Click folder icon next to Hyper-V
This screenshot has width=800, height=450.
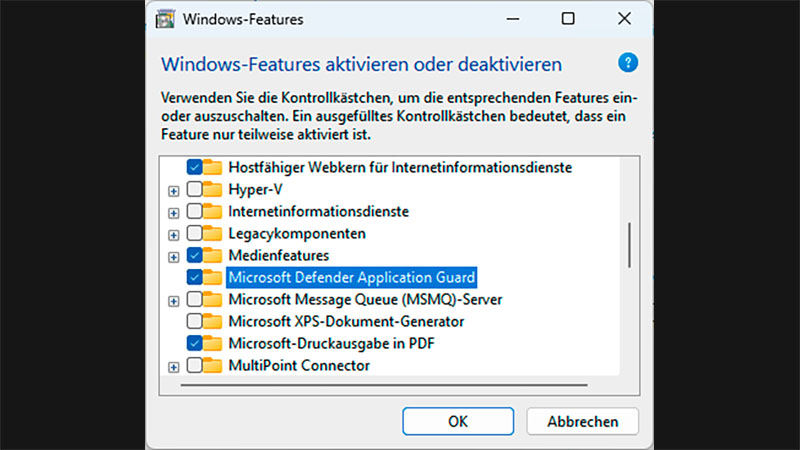pos(213,189)
